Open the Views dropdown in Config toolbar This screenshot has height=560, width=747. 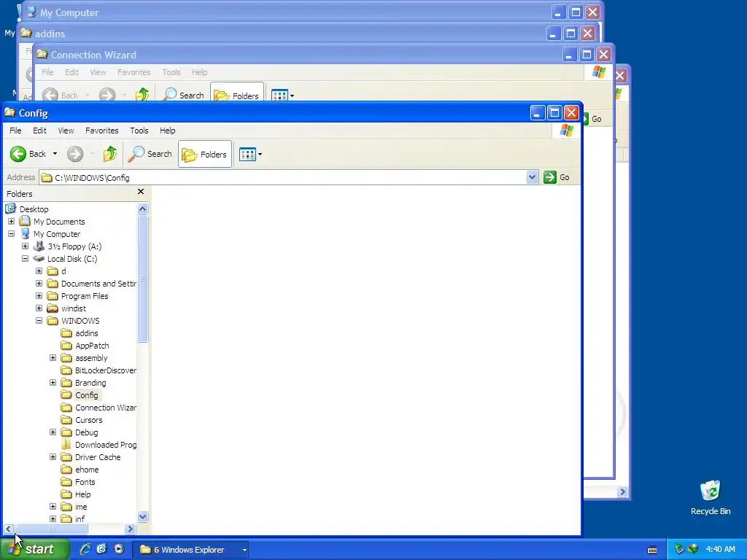(x=250, y=155)
